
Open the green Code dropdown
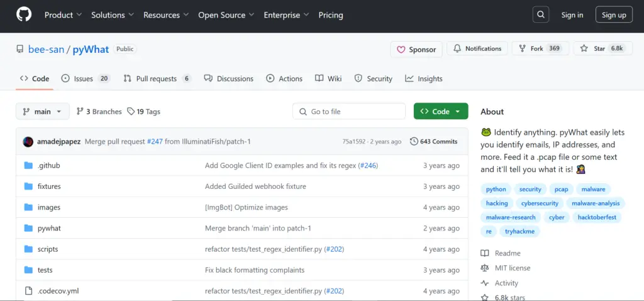[441, 111]
